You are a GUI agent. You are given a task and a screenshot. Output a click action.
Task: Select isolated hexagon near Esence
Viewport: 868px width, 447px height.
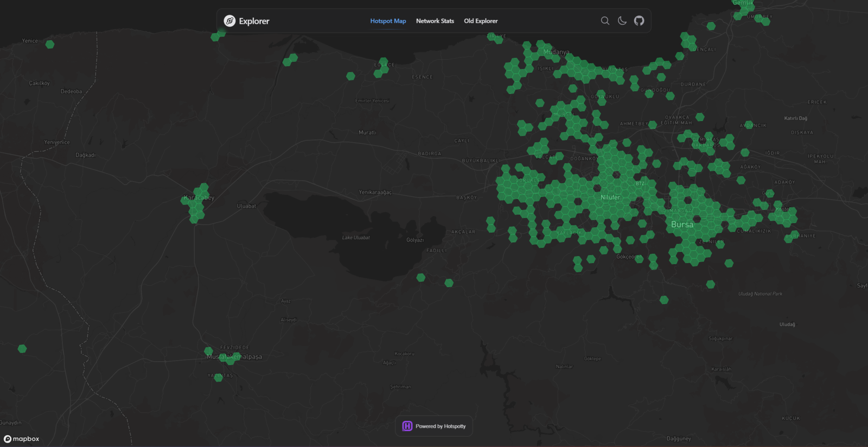tap(351, 76)
